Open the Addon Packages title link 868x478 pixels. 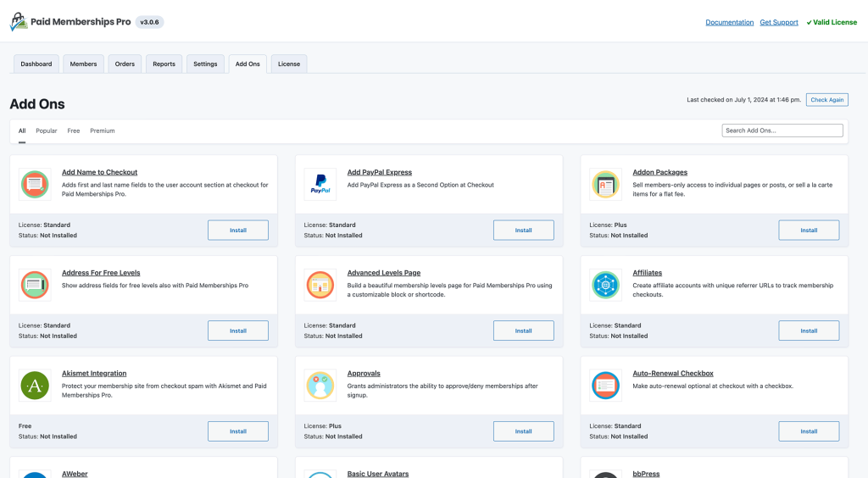659,173
